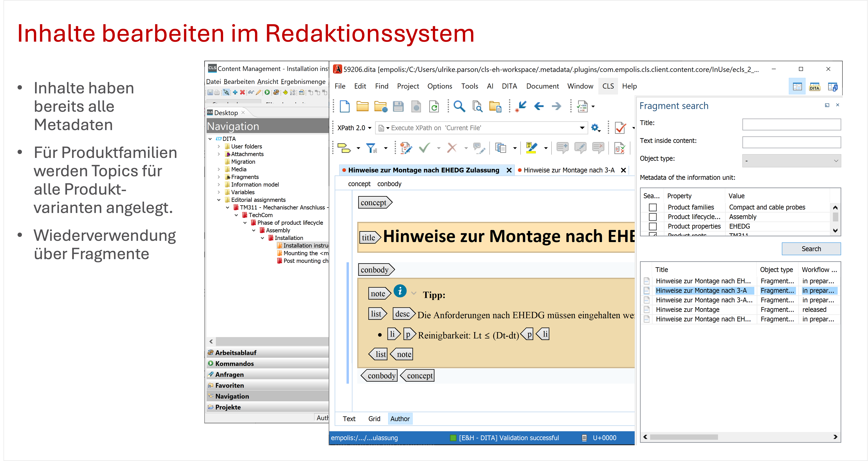Create a new document in Oxygen toolbar
The image size is (868, 461).
(344, 106)
